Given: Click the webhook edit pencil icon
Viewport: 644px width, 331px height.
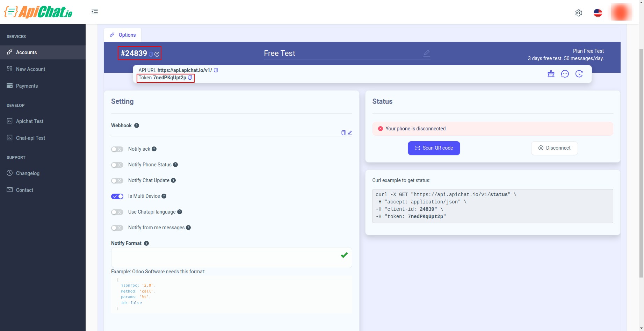Looking at the screenshot, I should tap(350, 133).
